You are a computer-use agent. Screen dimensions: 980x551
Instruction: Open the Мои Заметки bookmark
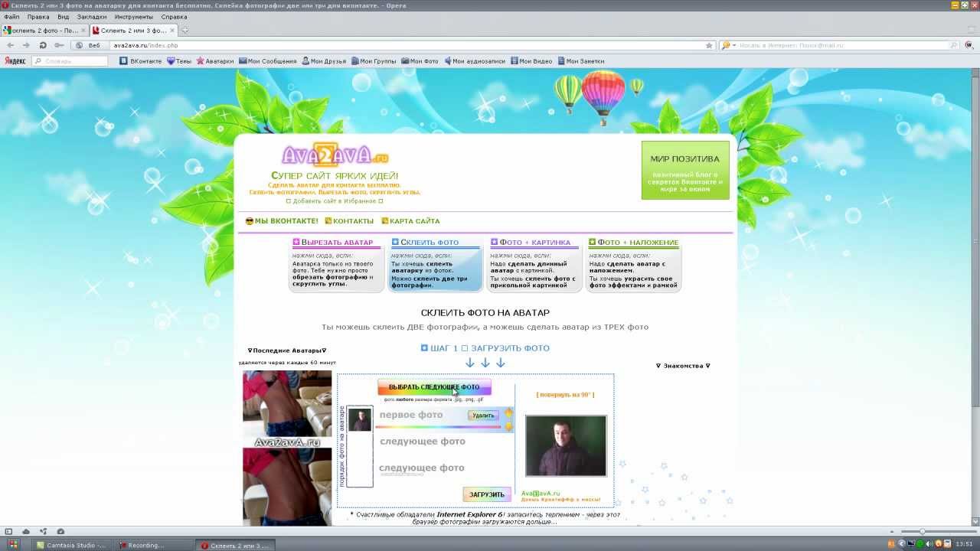click(x=580, y=61)
